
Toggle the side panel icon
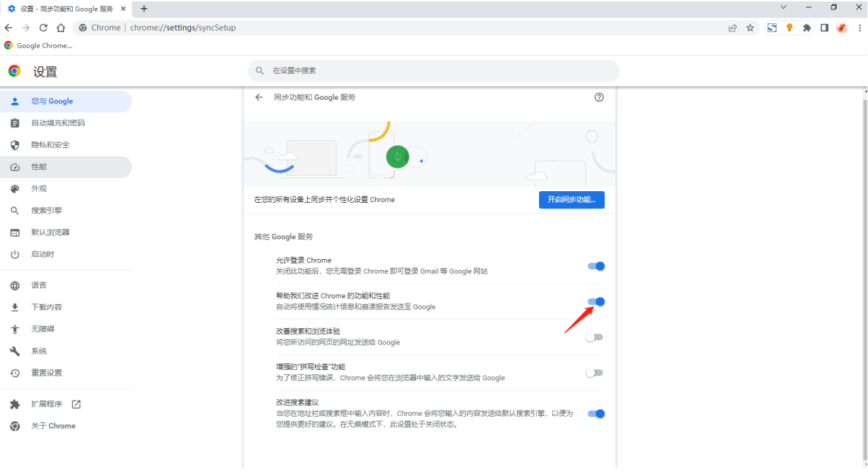point(824,28)
